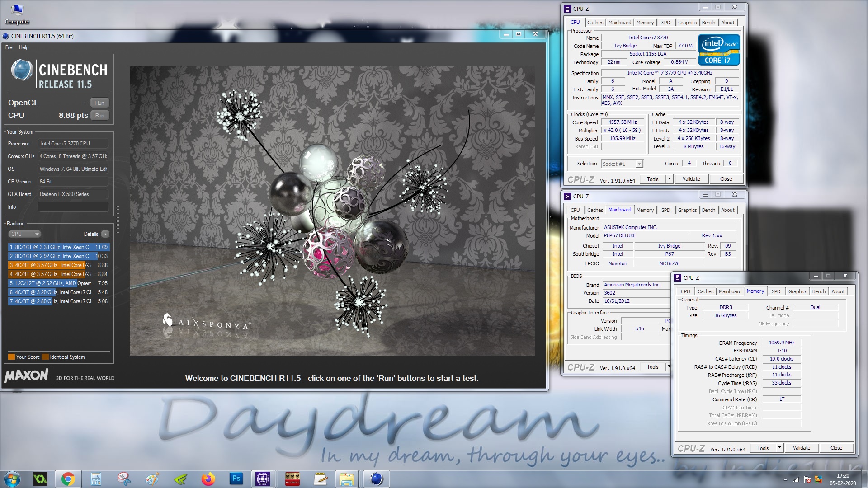
Task: Click the antivirus warning tray icon
Action: point(818,480)
